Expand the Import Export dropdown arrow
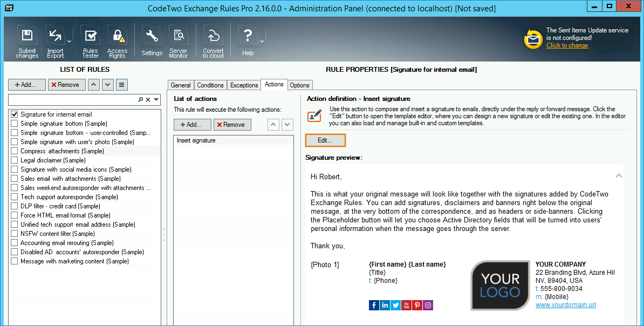 pos(70,42)
